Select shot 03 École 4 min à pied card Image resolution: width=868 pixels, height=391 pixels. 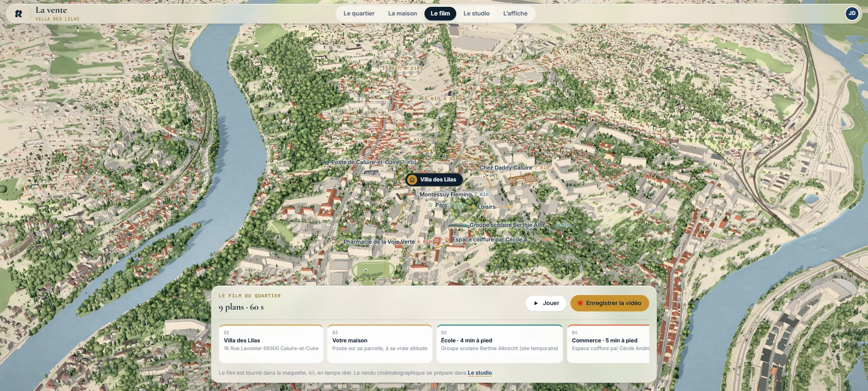click(500, 344)
